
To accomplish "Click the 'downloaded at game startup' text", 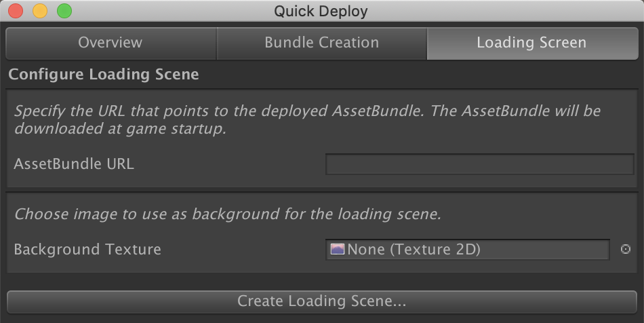I will (x=120, y=129).
